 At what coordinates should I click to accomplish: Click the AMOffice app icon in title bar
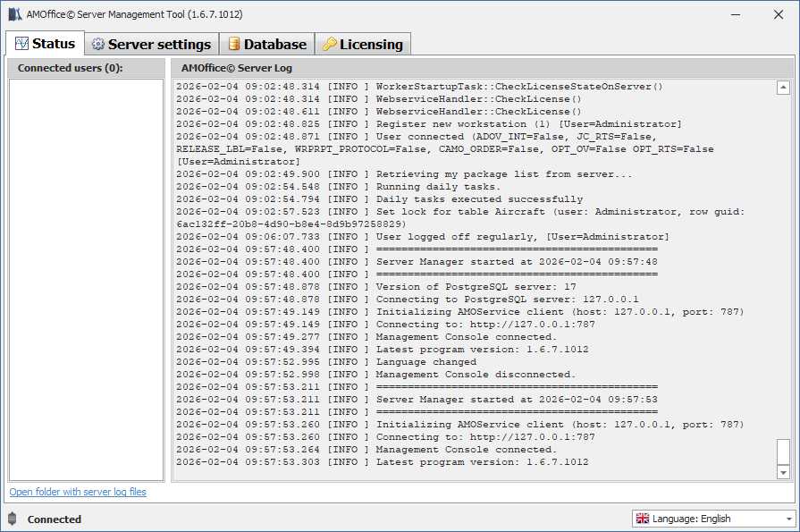(15, 14)
